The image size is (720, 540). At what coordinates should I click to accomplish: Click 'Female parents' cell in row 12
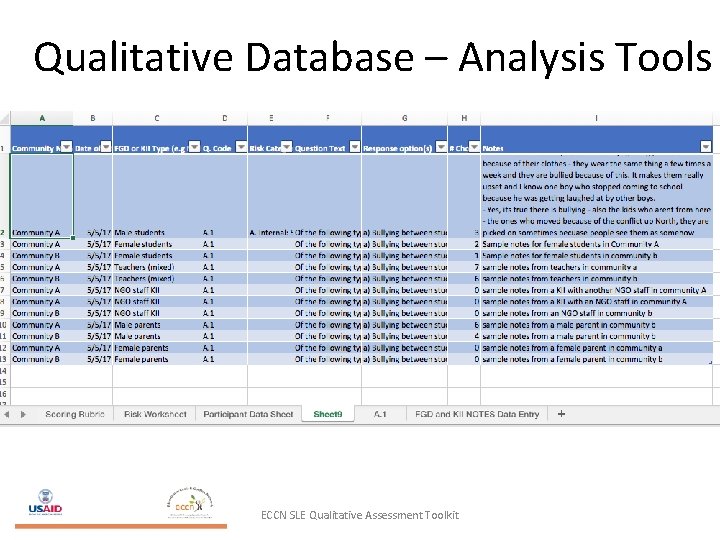(x=157, y=348)
